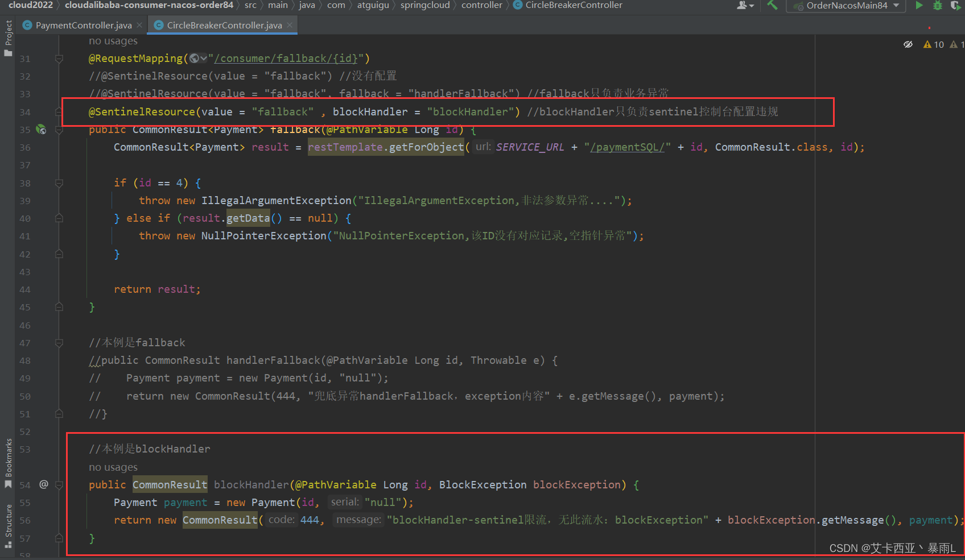Click restTemplate.getForObject on line 36
Viewport: 965px width, 560px height.
point(386,147)
